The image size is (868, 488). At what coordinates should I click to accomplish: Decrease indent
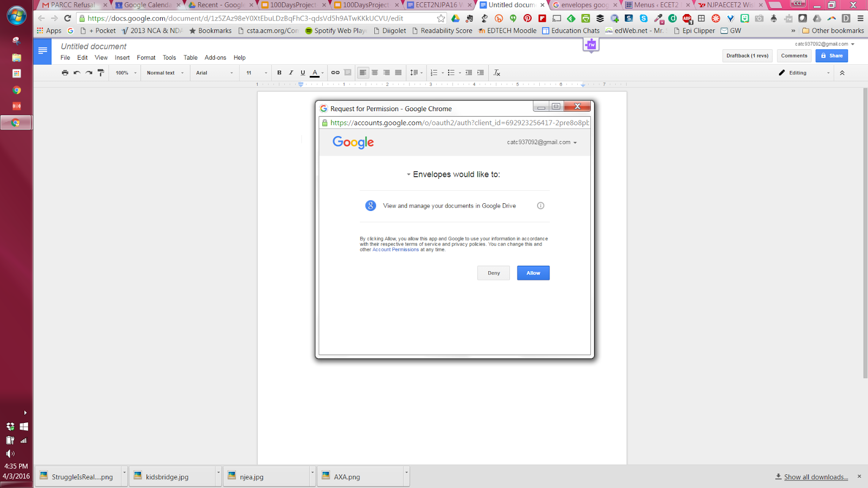(x=469, y=73)
